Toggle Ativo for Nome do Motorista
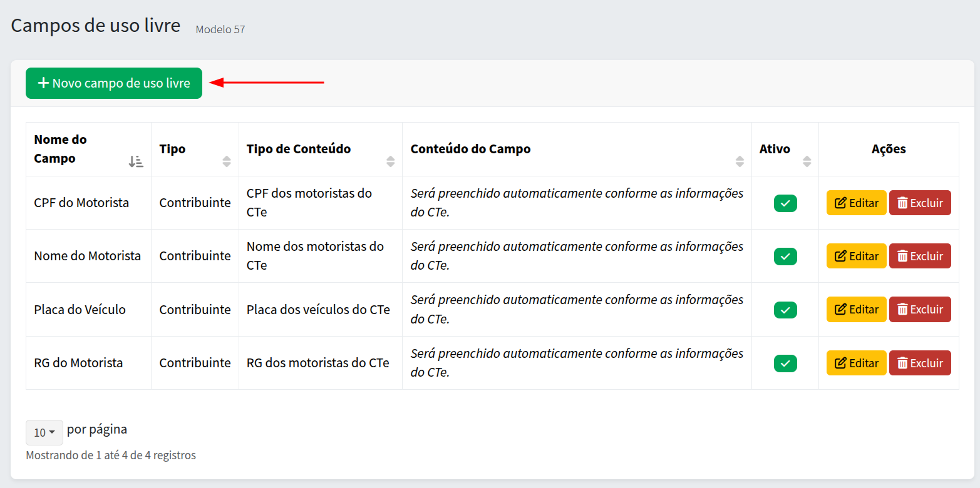 (x=785, y=257)
